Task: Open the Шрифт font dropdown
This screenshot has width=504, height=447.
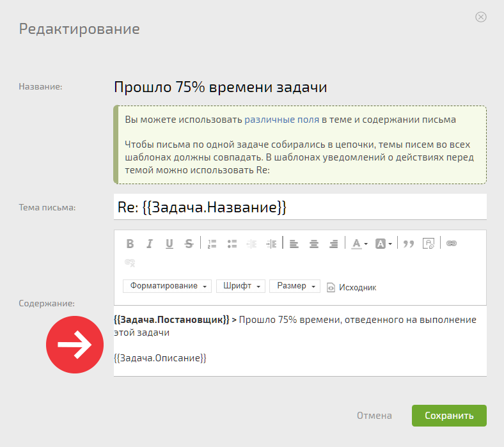Action: (240, 286)
